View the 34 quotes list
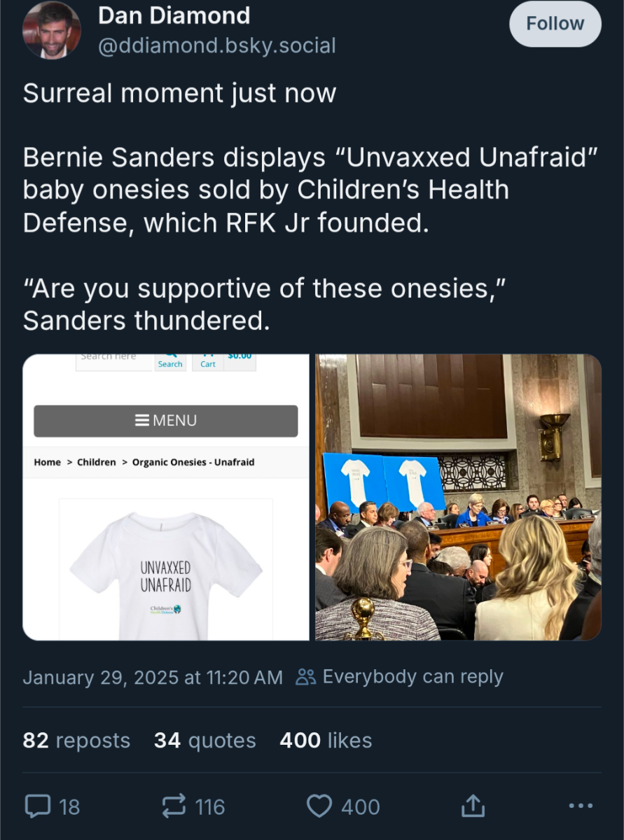This screenshot has height=840, width=624. 204,740
